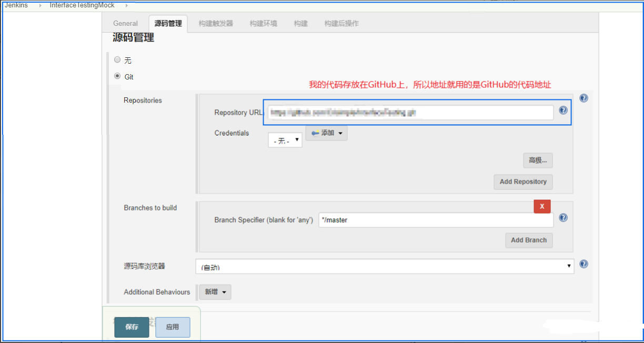Focus the Repository URL input field

pos(410,113)
